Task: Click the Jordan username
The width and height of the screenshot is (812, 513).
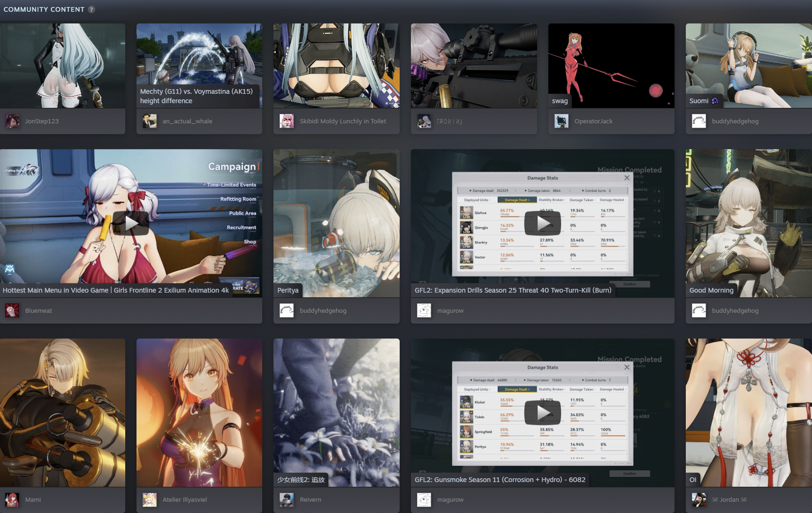Action: coord(729,499)
